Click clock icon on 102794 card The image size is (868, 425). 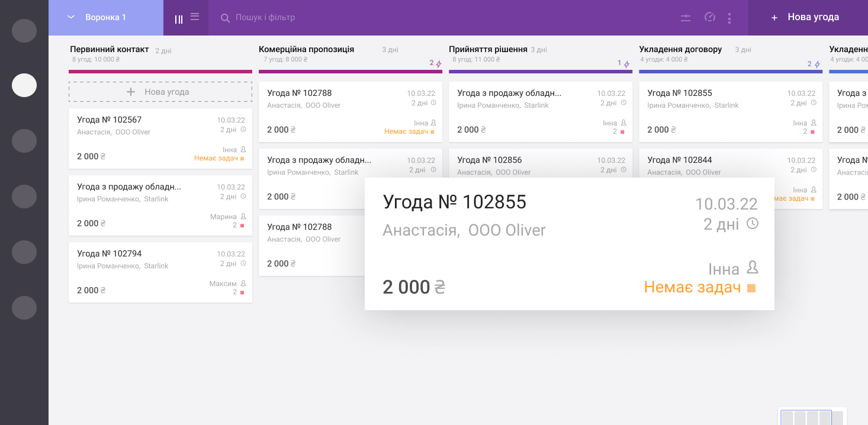point(243,263)
